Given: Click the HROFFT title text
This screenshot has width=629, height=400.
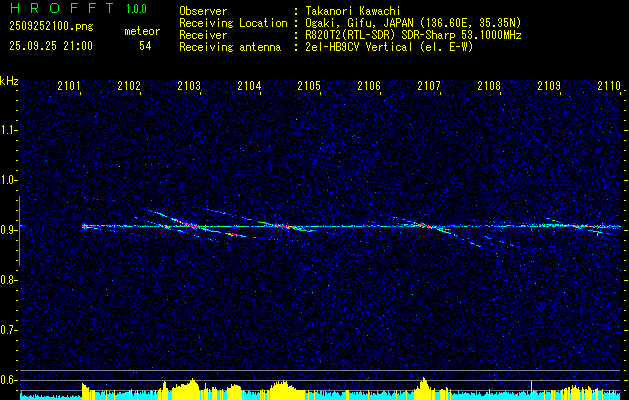Looking at the screenshot, I should point(62,8).
